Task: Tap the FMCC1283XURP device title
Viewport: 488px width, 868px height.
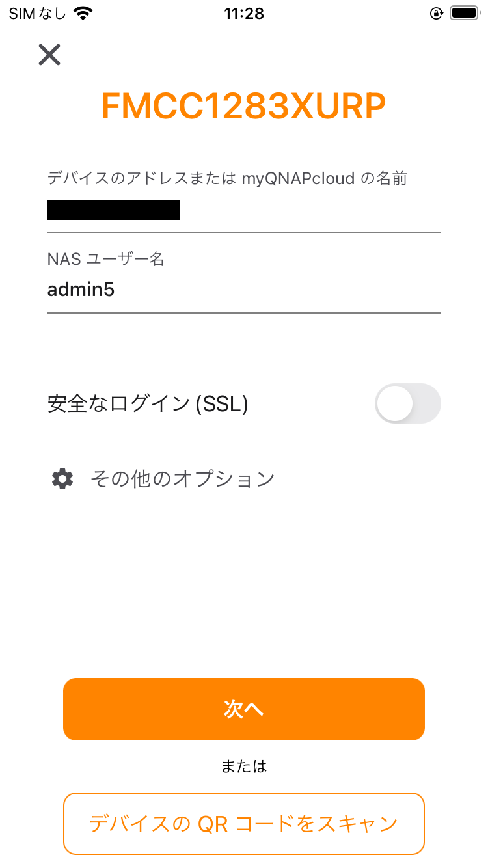Action: tap(243, 107)
